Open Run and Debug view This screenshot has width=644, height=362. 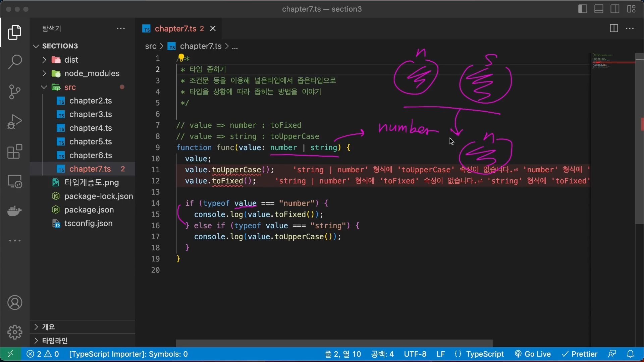pyautogui.click(x=15, y=122)
